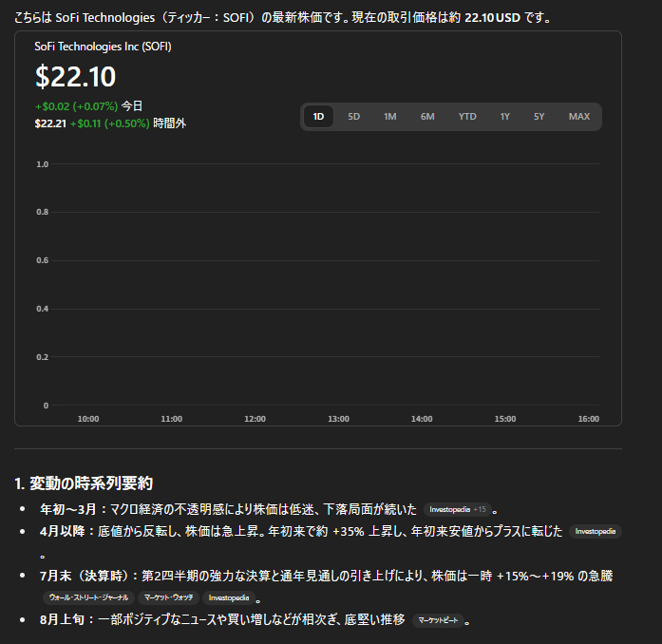Click the 13:00 x-axis time label
The width and height of the screenshot is (662, 644).
click(339, 419)
